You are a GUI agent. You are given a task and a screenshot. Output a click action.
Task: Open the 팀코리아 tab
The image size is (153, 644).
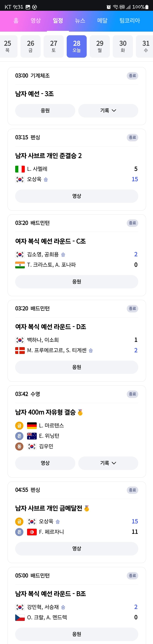click(x=130, y=21)
